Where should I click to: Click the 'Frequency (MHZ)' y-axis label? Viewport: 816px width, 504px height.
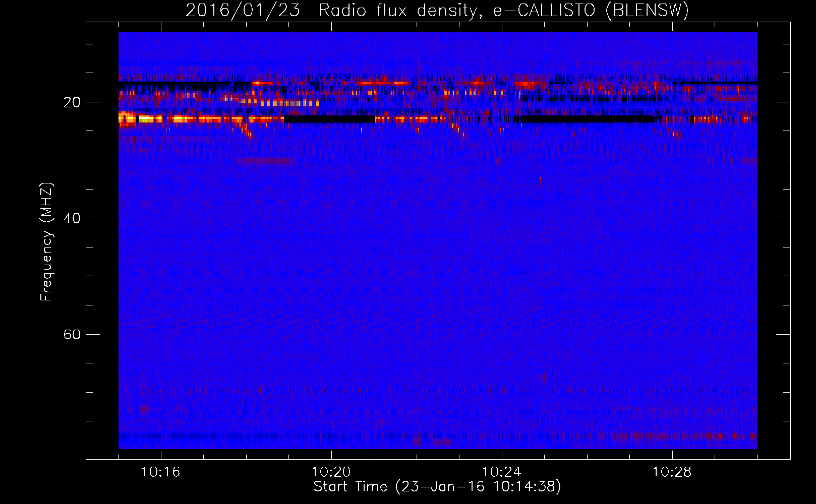pyautogui.click(x=46, y=242)
